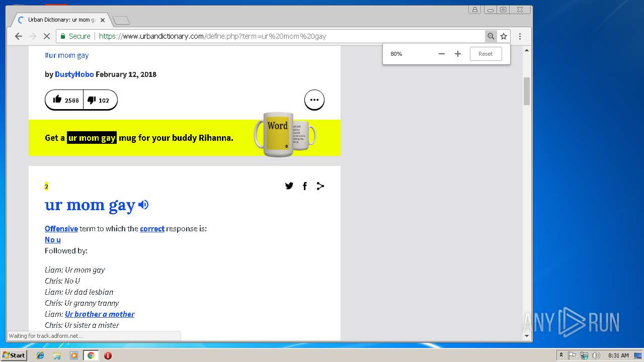Close the Urban Dictionary tab
The image size is (644, 362).
click(x=103, y=20)
